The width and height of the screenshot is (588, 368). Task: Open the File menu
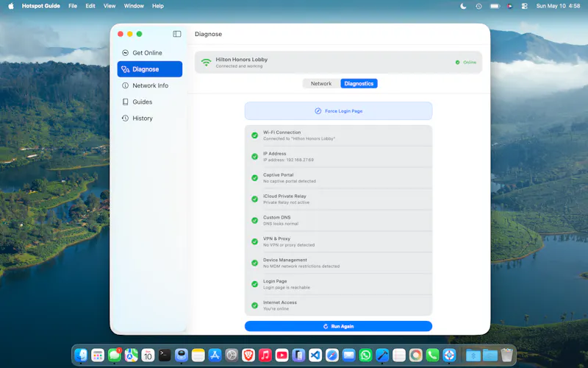(73, 6)
